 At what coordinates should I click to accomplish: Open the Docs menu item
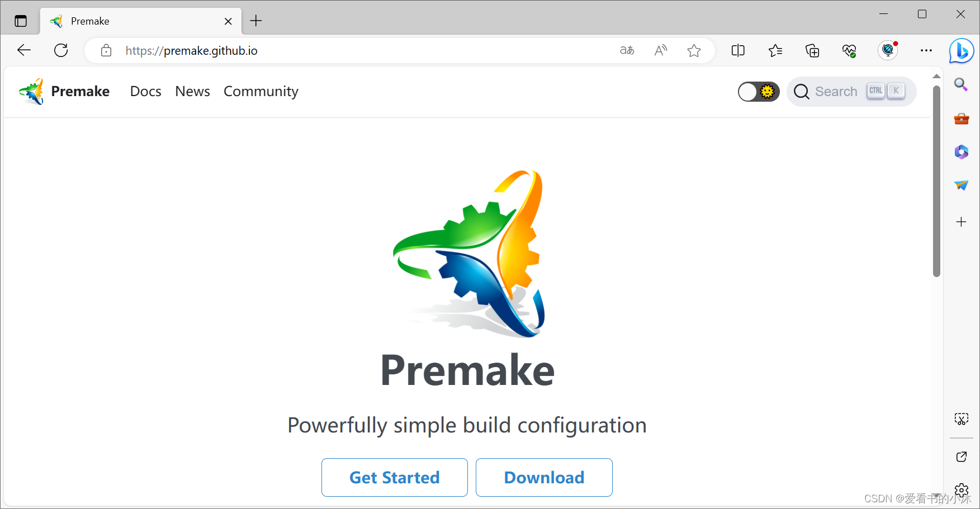pyautogui.click(x=146, y=91)
